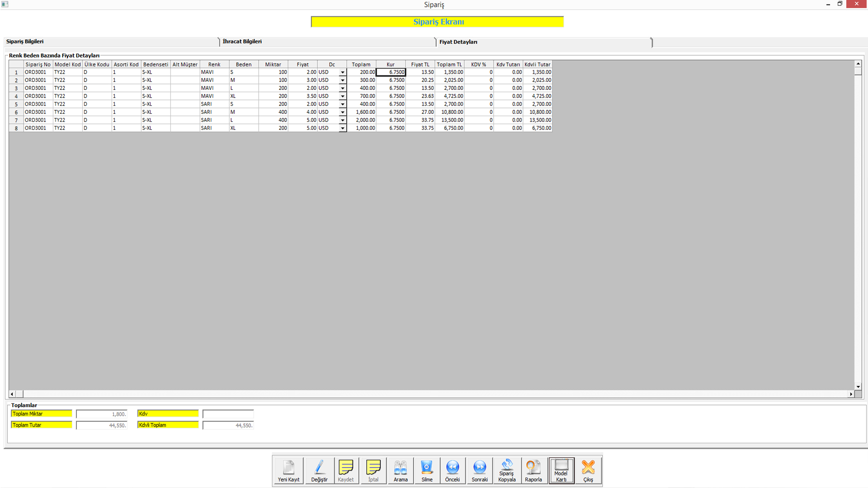The width and height of the screenshot is (868, 488).
Task: Click the Kur cell in row 1
Action: [391, 72]
